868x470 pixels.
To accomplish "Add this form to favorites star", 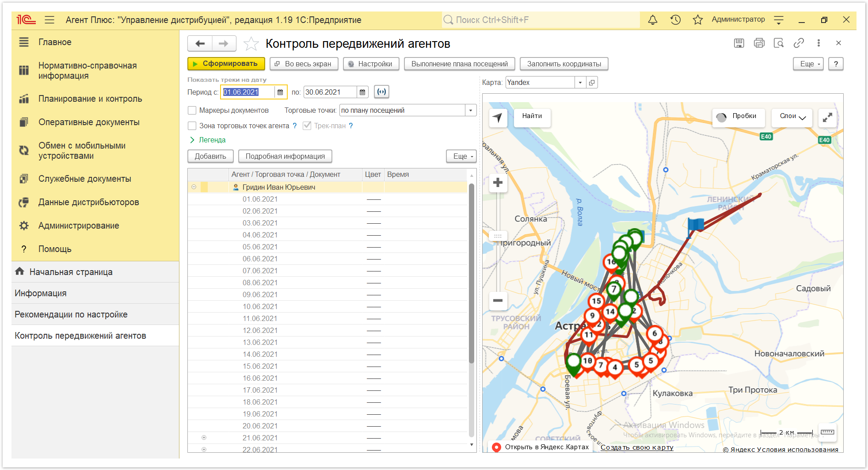I will click(x=251, y=43).
